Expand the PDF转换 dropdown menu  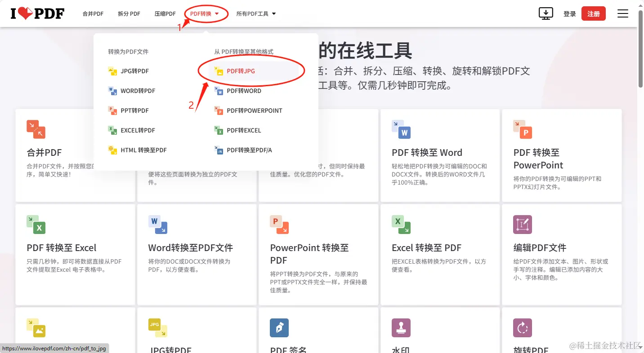point(205,14)
